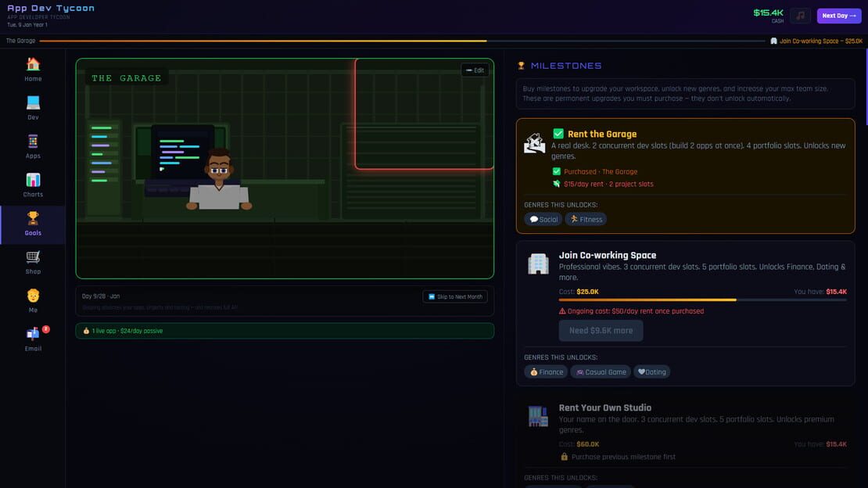Click the Edit button on the garage view

(475, 70)
